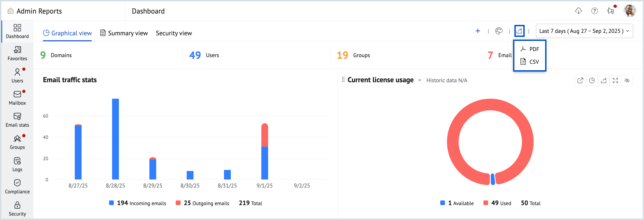Open the dashboard export menu
644x220 pixels.
point(520,31)
